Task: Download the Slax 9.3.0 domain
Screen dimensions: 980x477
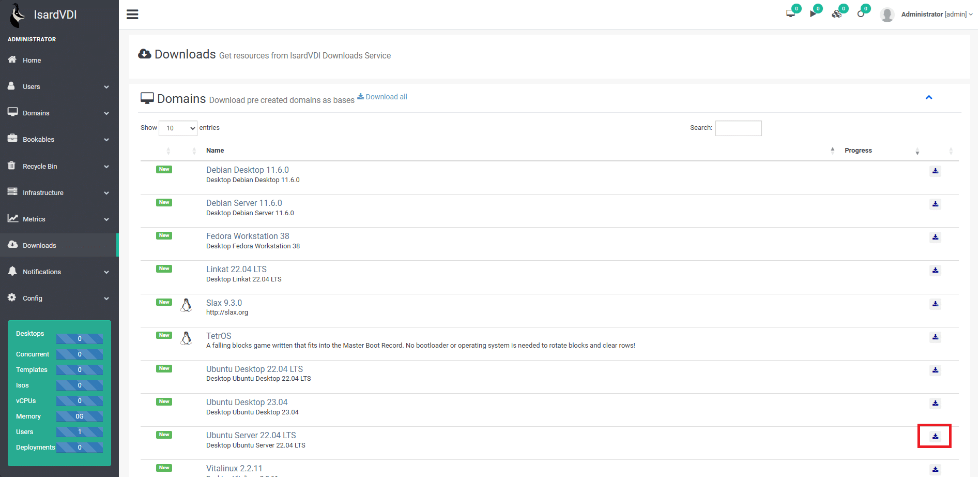Action: [935, 304]
